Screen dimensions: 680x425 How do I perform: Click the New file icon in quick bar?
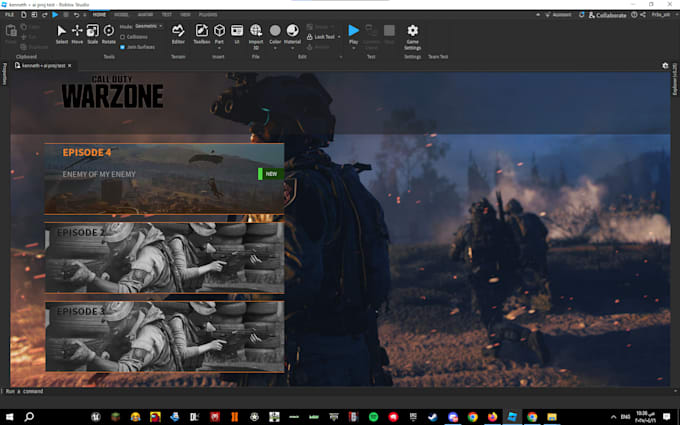point(23,15)
